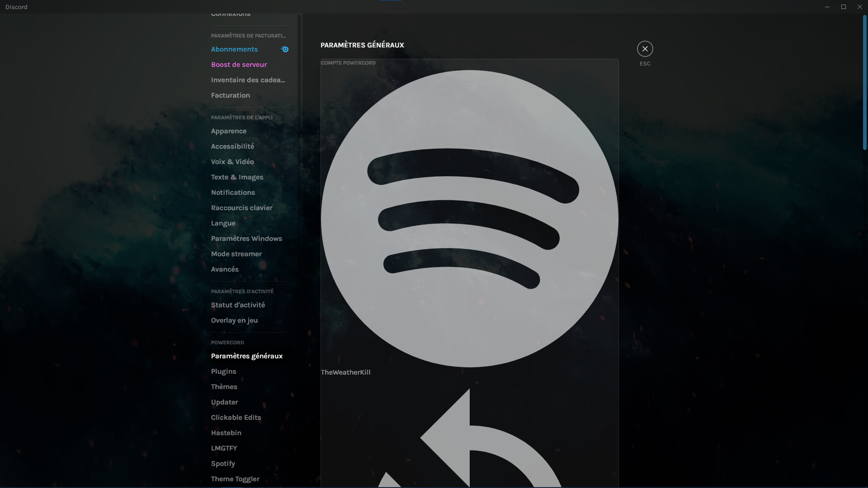Open Statut d'activité
868x488 pixels.
[250, 305]
